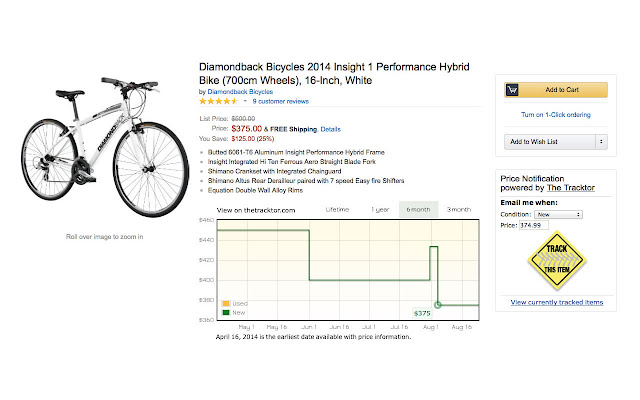Click Turn on 1-Click ordering link

click(x=556, y=114)
